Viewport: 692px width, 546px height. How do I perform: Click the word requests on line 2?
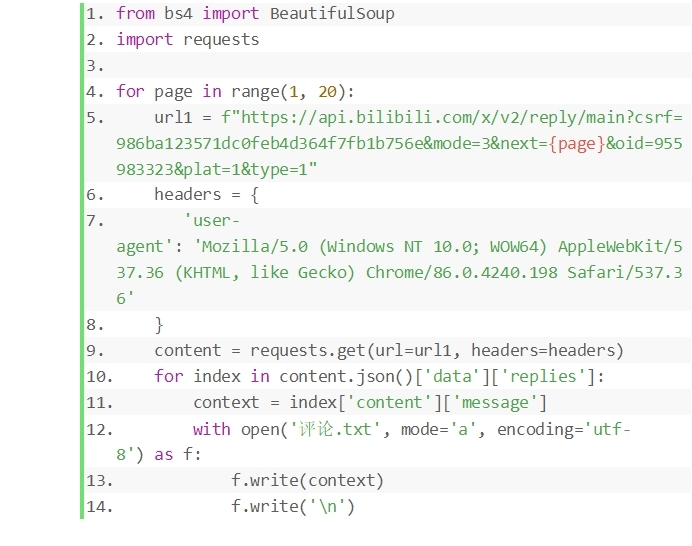coord(221,40)
